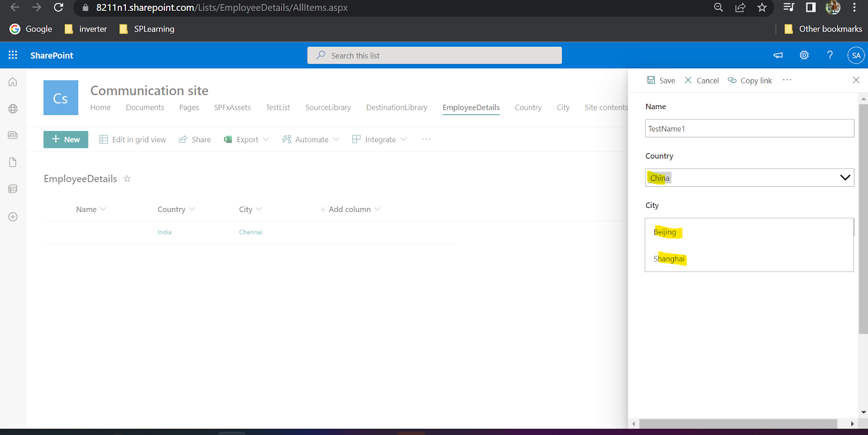The image size is (868, 435).
Task: Open the news icon in sidebar
Action: tap(13, 135)
